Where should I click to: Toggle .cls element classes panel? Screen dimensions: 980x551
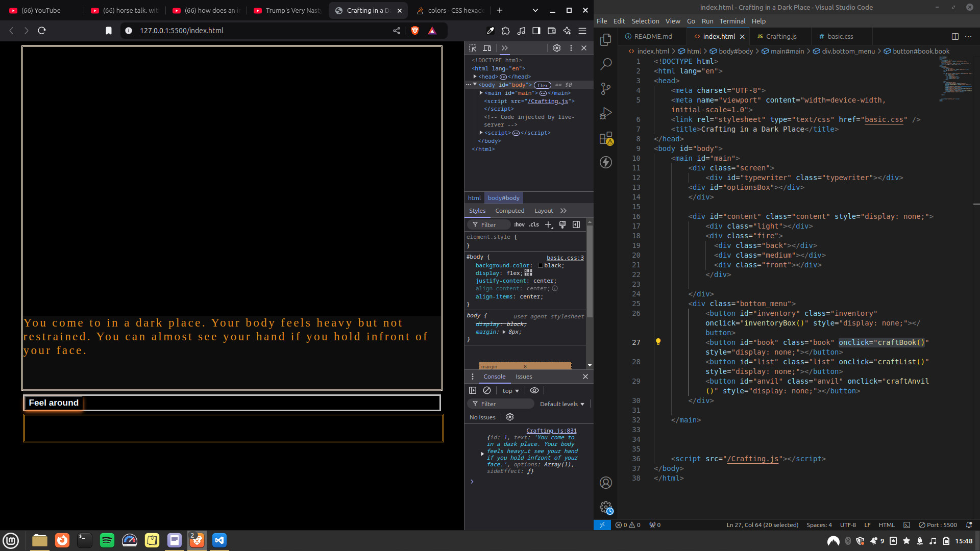pos(534,224)
